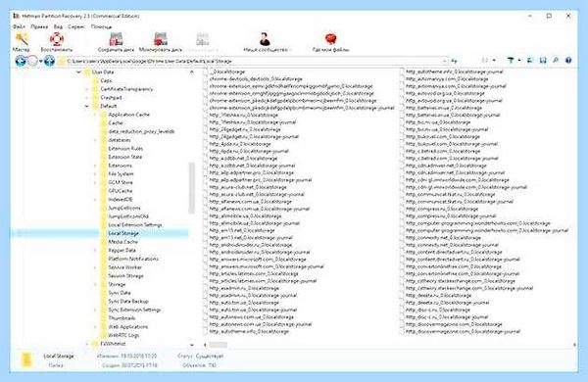The image size is (588, 382).
Task: Open Где мои файлы red icon
Action: [x=331, y=39]
